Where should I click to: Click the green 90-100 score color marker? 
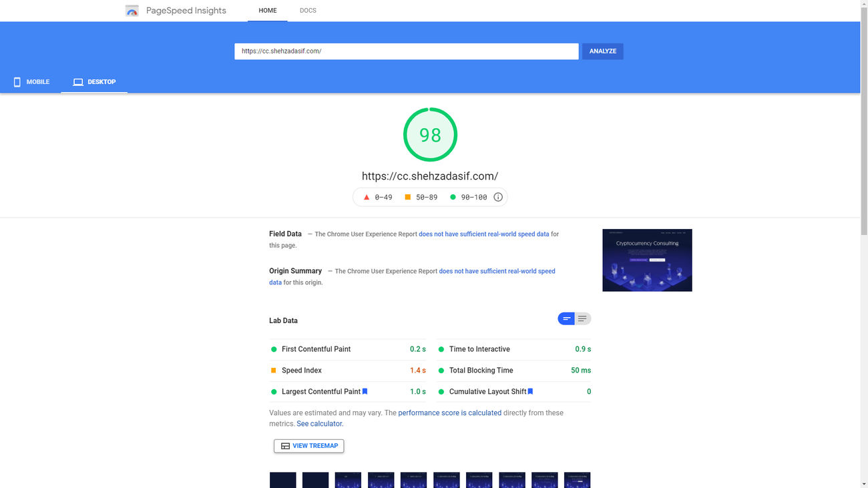click(453, 197)
